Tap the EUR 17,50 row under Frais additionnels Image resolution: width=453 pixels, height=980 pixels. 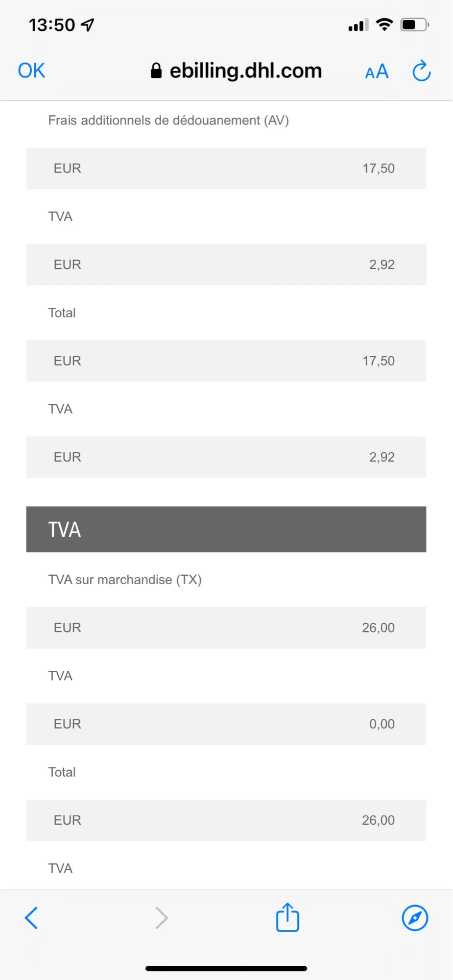pyautogui.click(x=226, y=169)
